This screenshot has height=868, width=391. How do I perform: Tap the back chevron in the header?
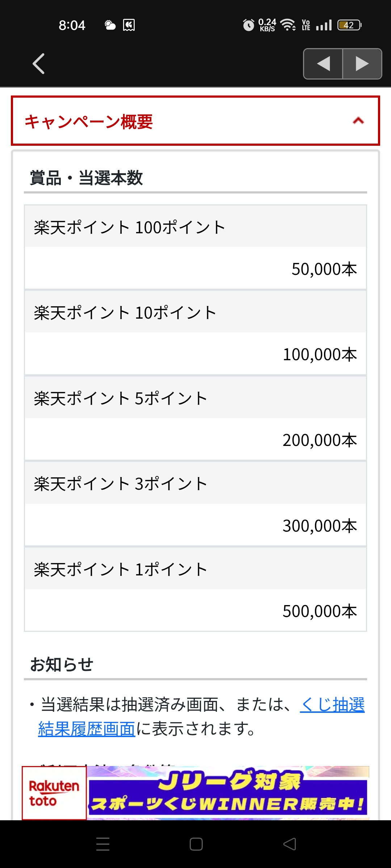(x=39, y=64)
